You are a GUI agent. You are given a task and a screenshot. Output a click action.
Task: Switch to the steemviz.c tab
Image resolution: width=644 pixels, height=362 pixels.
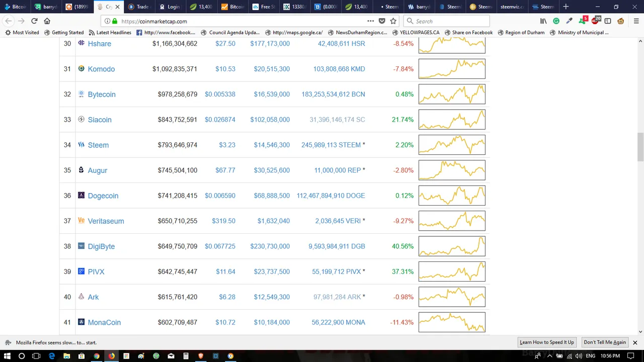[512, 7]
